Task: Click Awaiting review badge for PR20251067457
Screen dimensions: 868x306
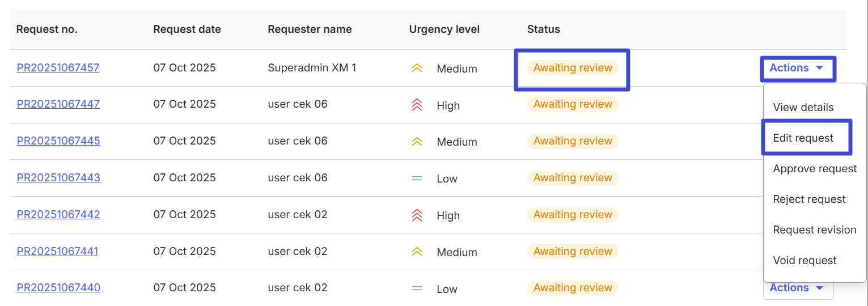Action: [573, 68]
